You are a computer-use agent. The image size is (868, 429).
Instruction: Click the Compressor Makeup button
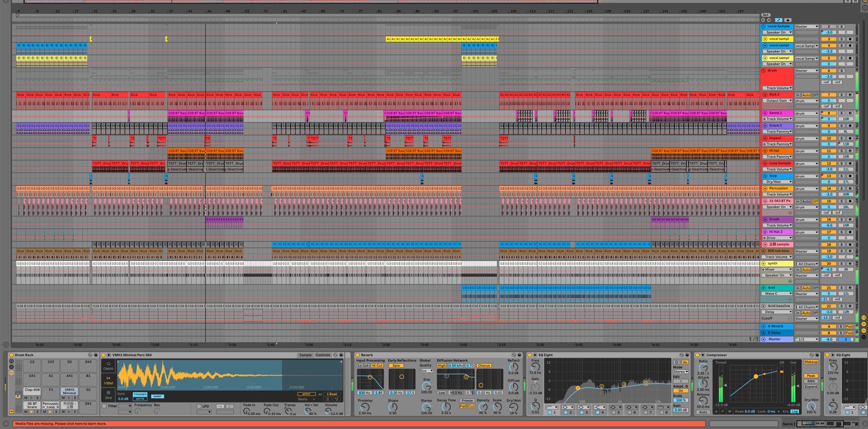pyautogui.click(x=811, y=362)
